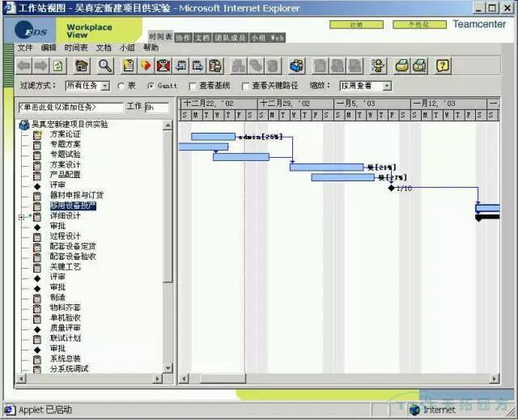Viewport: 518px width, 420px height.
Task: Click the red delete task icon
Action: 163,66
